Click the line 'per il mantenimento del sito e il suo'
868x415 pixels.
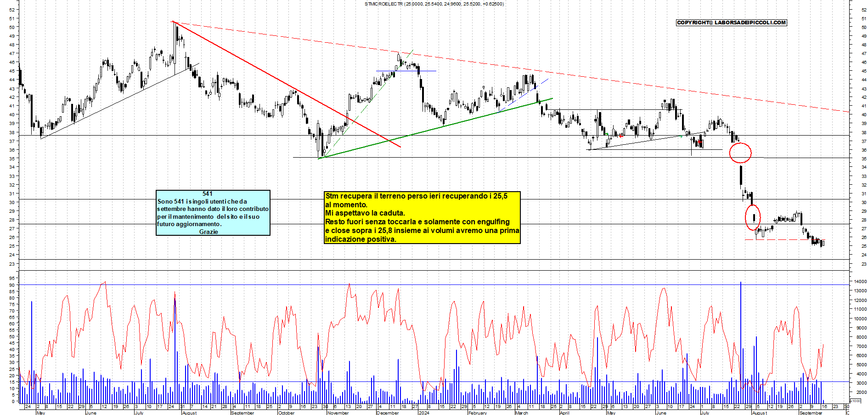[x=209, y=216]
